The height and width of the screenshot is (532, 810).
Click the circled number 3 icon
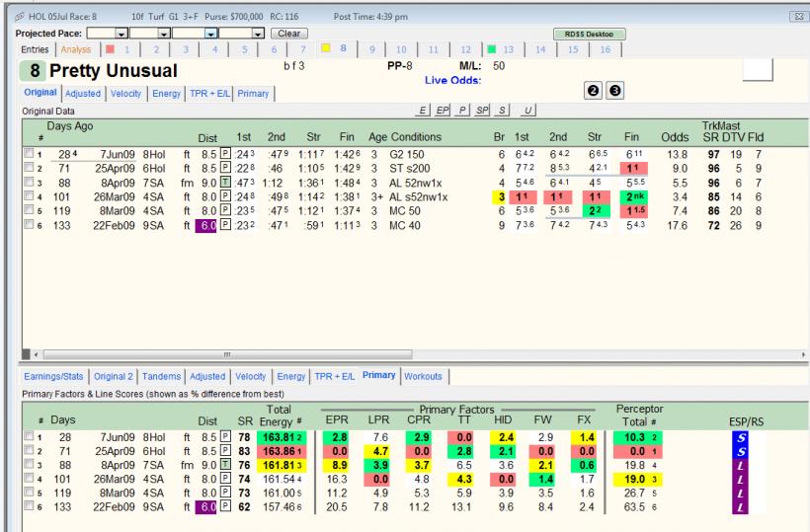tap(614, 91)
